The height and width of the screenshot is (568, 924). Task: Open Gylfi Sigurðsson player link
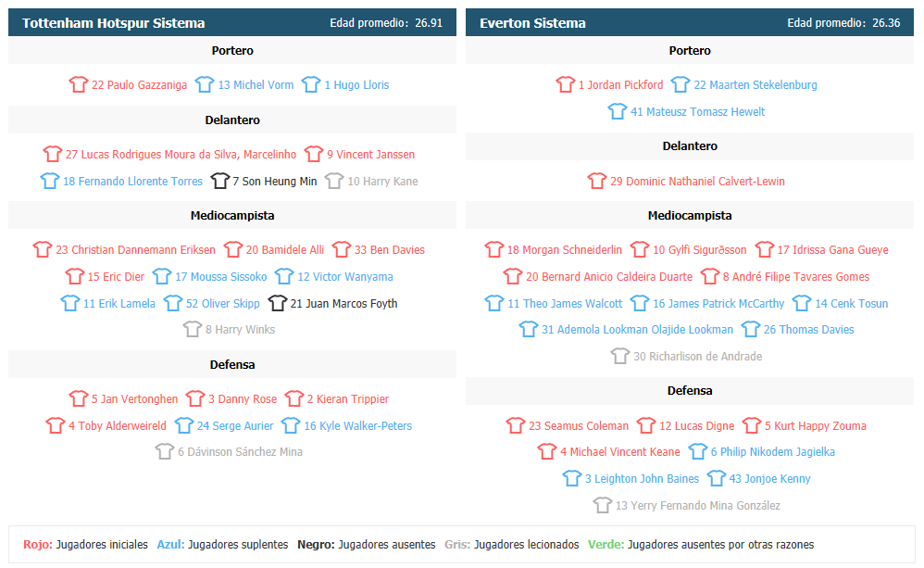pos(700,249)
